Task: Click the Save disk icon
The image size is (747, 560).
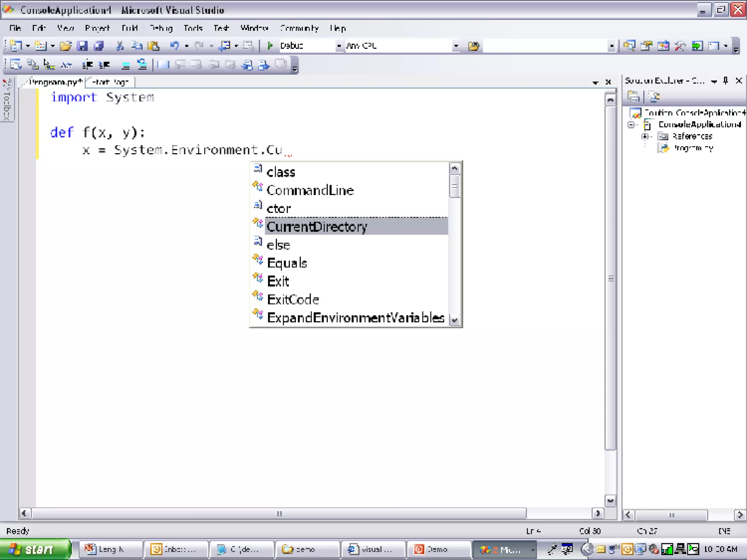Action: pyautogui.click(x=83, y=46)
